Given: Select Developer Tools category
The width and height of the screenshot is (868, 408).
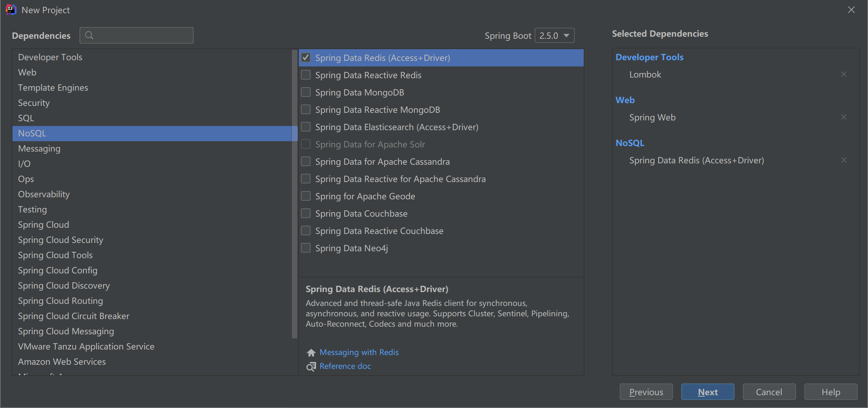Looking at the screenshot, I should [x=152, y=57].
